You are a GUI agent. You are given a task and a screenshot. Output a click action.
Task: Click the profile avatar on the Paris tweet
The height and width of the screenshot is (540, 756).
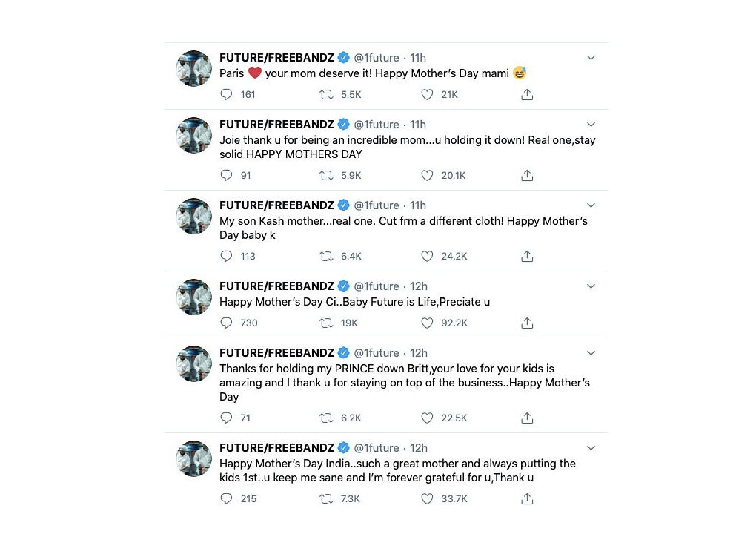coord(194,69)
